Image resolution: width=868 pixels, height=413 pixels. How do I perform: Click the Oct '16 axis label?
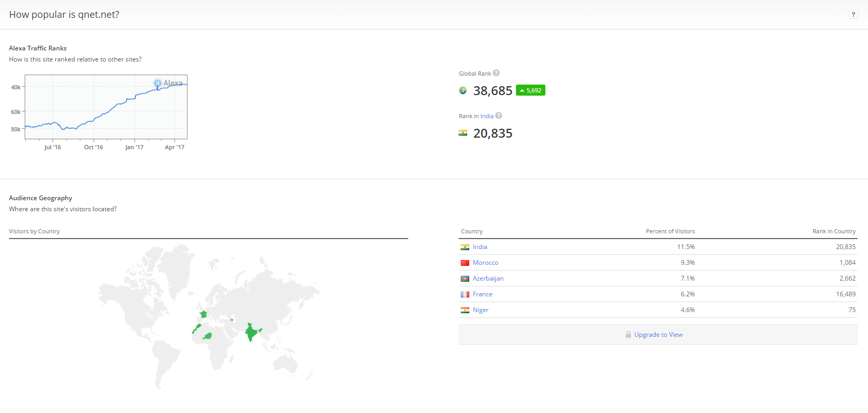94,147
